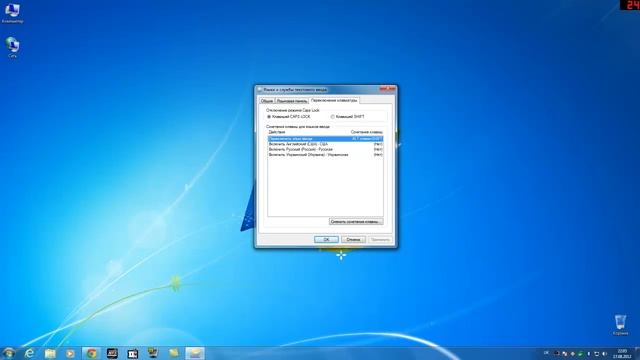Click the dark taskbar icon next to Chrome
The width and height of the screenshot is (640, 360).
(112, 353)
